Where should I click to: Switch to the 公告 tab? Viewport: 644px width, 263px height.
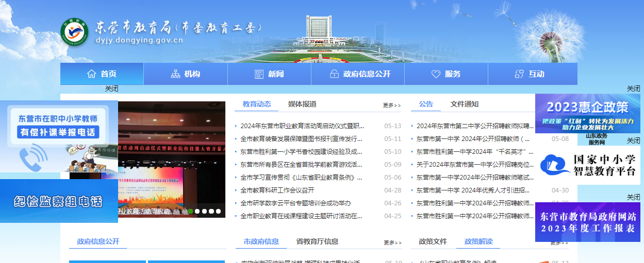(x=426, y=104)
